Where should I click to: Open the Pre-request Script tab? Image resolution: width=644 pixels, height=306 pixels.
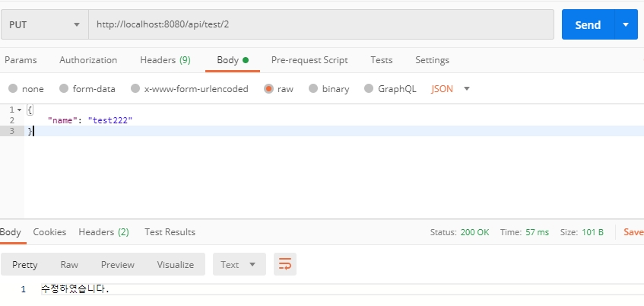[x=309, y=60]
